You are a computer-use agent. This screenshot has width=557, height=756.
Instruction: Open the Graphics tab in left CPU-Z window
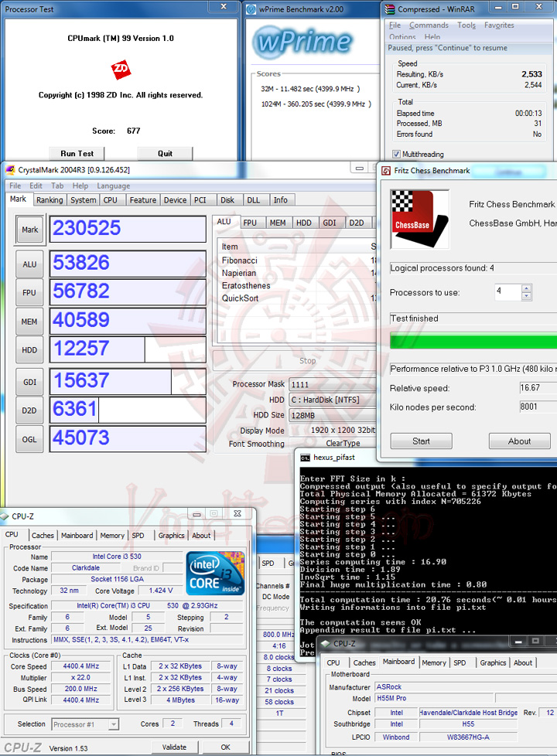pos(171,535)
